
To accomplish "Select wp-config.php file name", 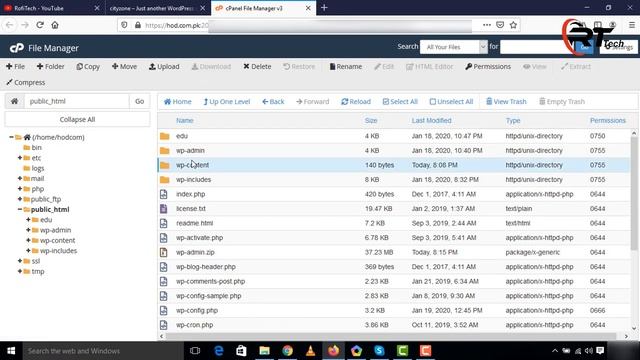I will [x=197, y=311].
